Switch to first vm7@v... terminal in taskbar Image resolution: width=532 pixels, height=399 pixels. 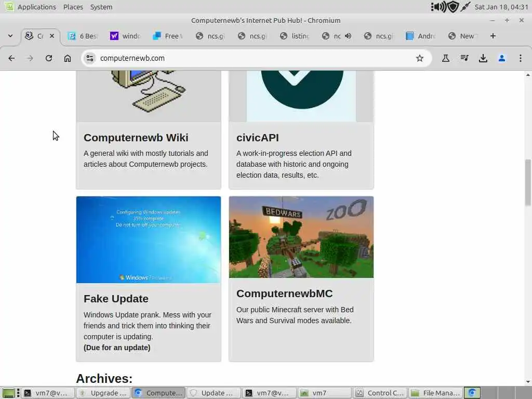(x=48, y=393)
